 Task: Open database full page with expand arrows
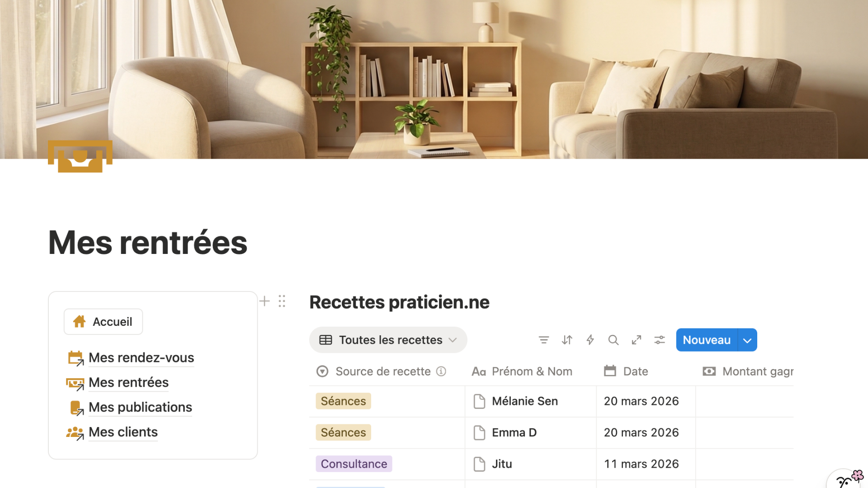(x=636, y=340)
